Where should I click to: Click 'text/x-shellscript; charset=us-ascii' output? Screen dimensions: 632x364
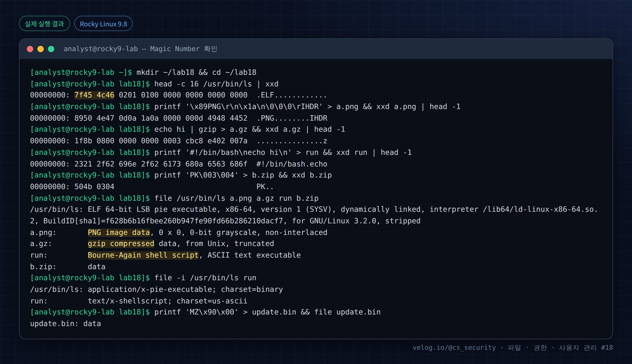click(167, 301)
